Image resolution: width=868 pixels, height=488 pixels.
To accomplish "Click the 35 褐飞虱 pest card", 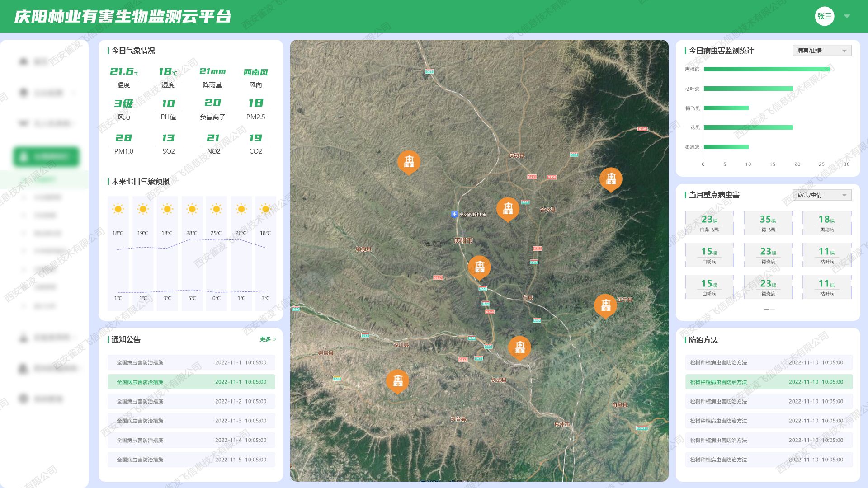I will [768, 223].
